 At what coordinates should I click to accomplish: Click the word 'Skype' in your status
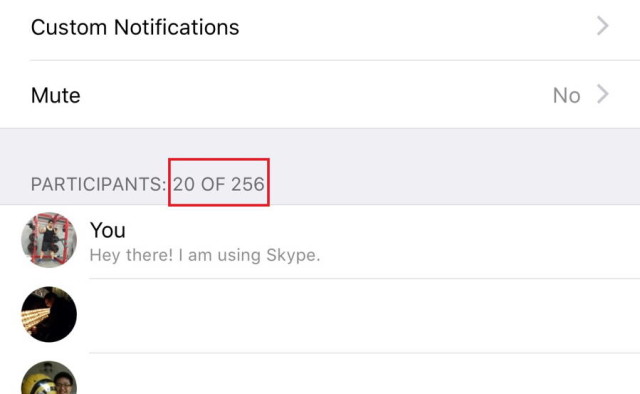pyautogui.click(x=291, y=255)
